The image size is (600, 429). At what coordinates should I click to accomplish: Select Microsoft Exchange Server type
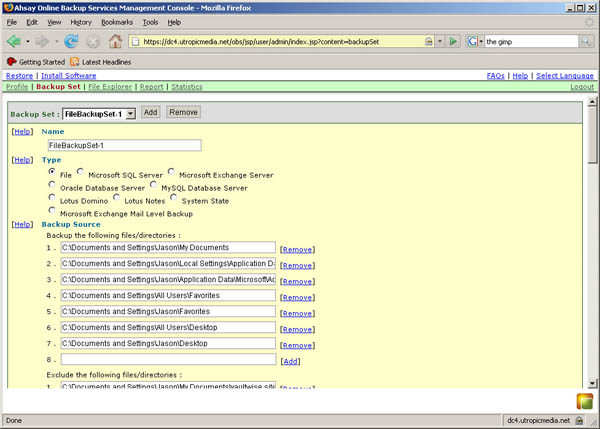(x=171, y=171)
